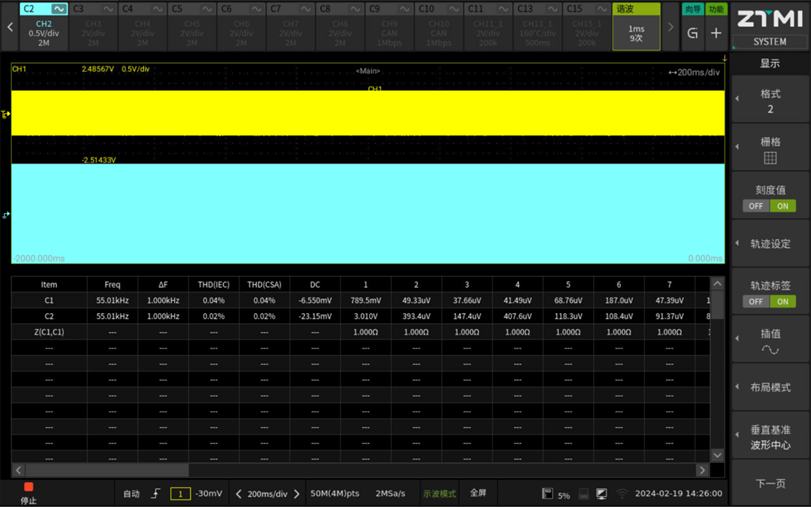This screenshot has width=811, height=507.
Task: Click the 示波模式 scope mode button
Action: [439, 494]
